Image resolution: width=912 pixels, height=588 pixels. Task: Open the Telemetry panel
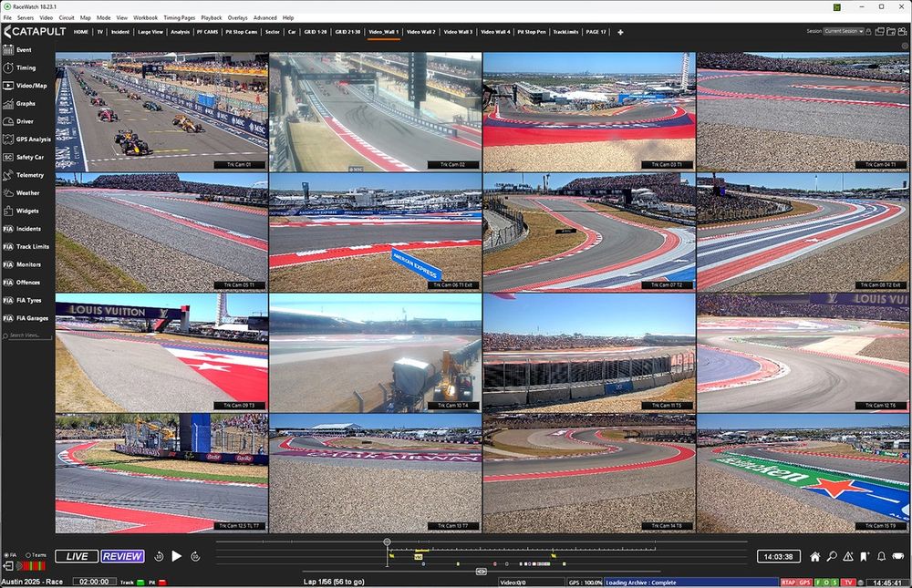tap(27, 175)
